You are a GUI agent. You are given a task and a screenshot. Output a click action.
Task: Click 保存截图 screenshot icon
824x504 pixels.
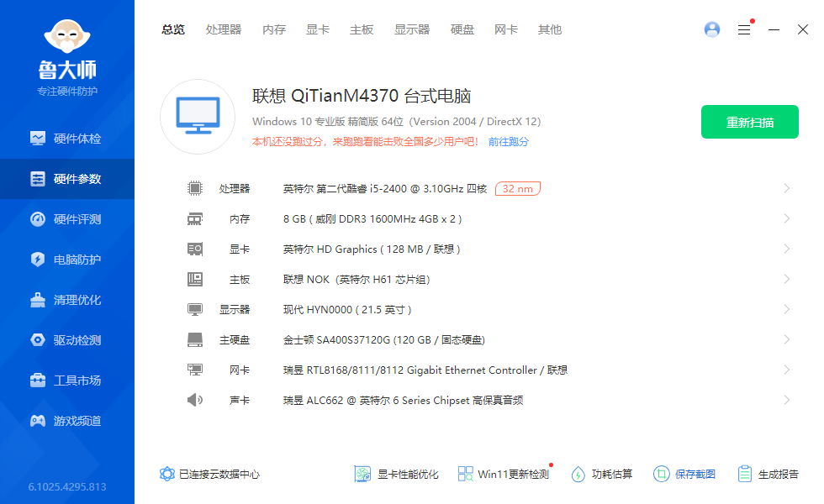[662, 474]
